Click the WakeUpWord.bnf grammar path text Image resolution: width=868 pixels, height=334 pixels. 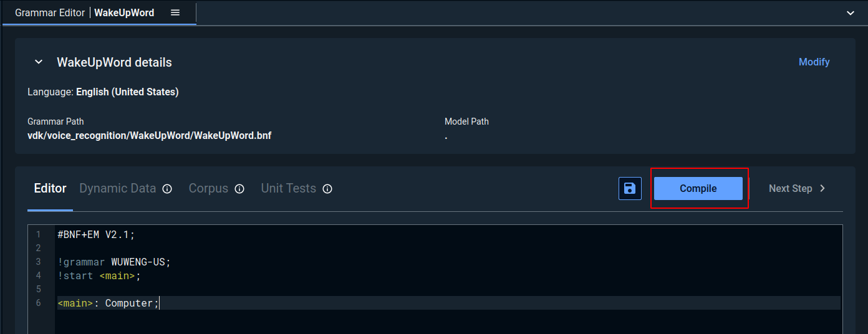[149, 135]
